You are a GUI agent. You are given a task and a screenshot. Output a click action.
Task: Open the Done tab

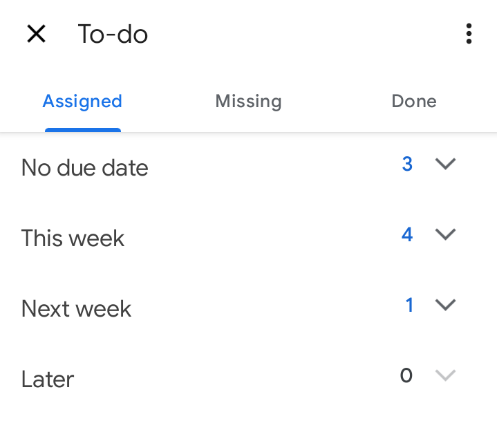click(x=414, y=101)
